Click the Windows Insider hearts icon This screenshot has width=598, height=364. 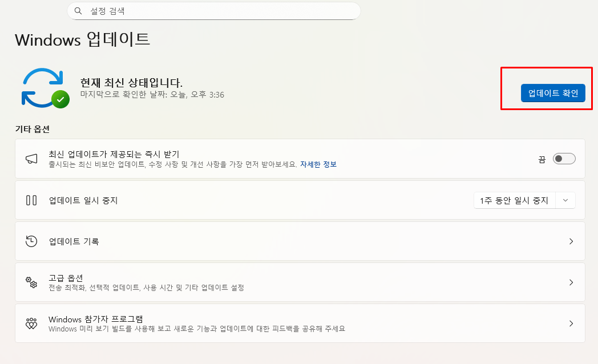click(31, 323)
